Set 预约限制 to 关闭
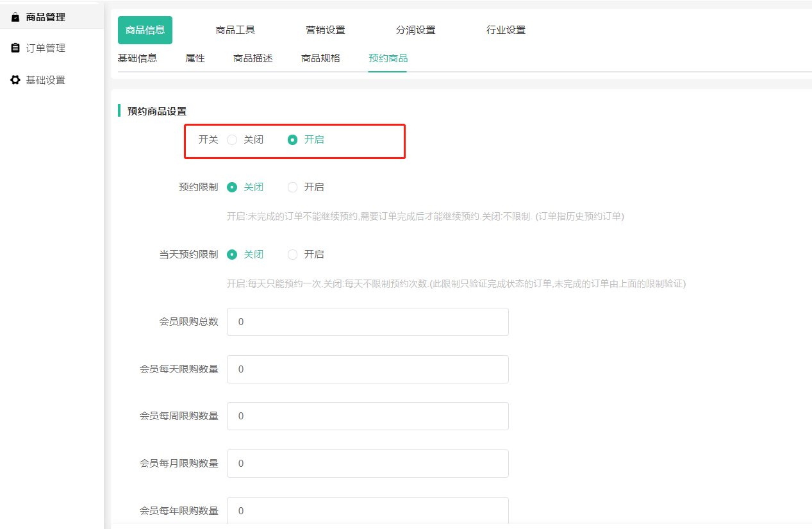This screenshot has width=812, height=529. [x=245, y=187]
